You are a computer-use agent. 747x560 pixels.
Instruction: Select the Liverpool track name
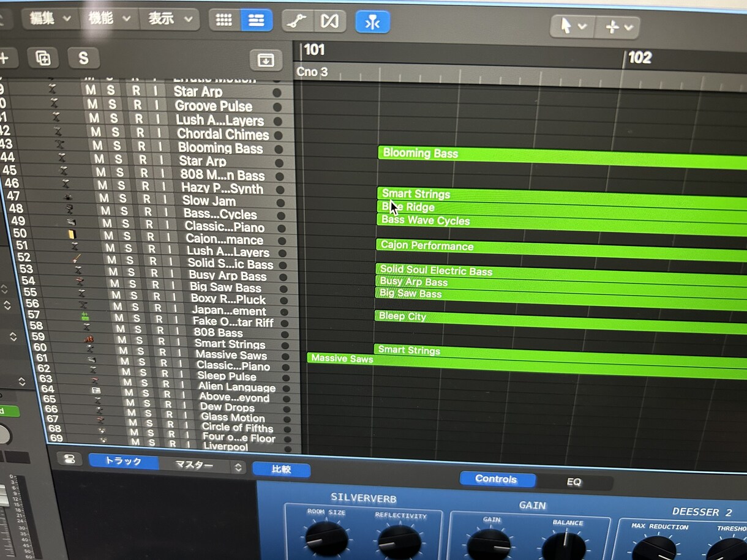click(225, 447)
